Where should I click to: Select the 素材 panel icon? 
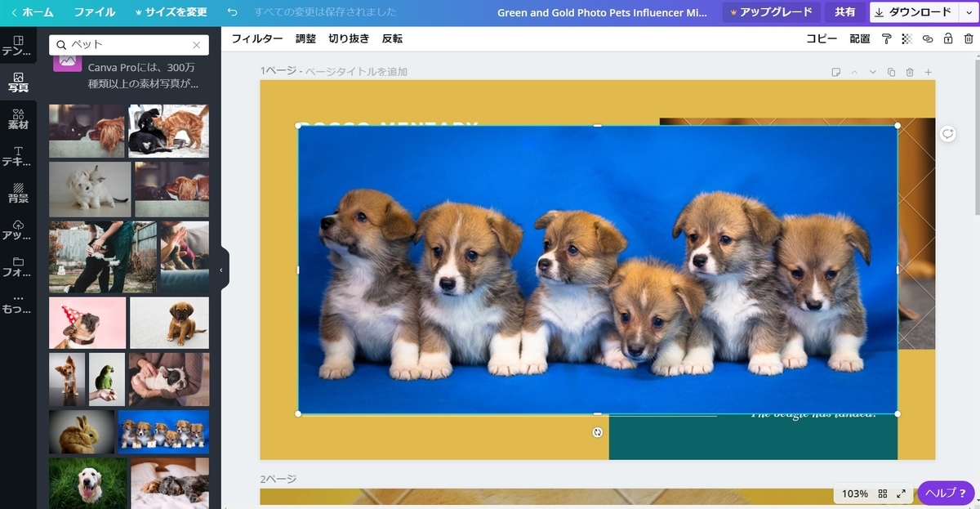[18, 119]
